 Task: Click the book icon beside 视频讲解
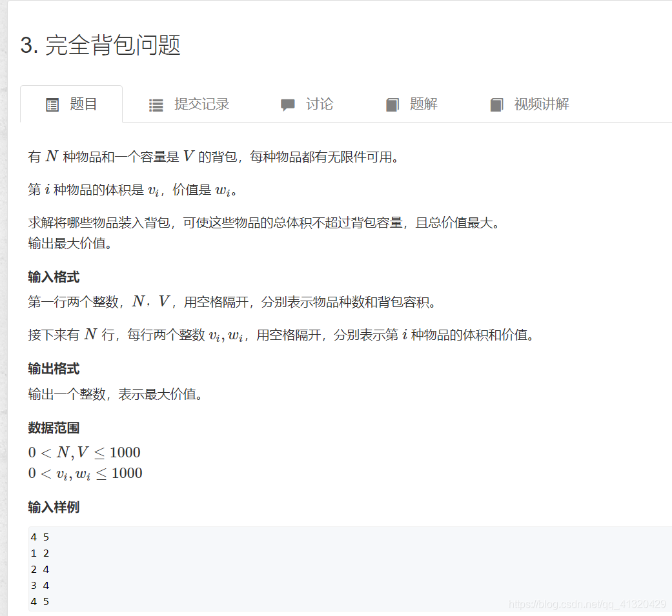click(496, 104)
